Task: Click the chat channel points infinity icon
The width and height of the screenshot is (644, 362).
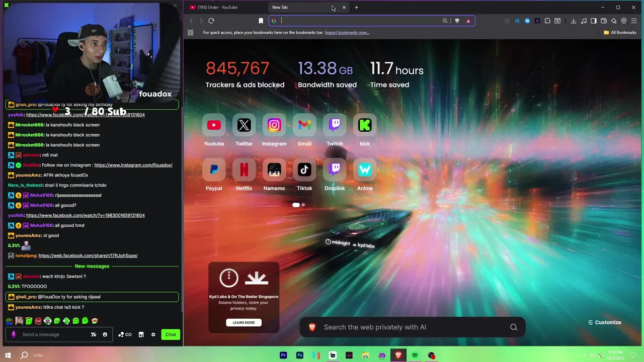Action: click(x=125, y=334)
